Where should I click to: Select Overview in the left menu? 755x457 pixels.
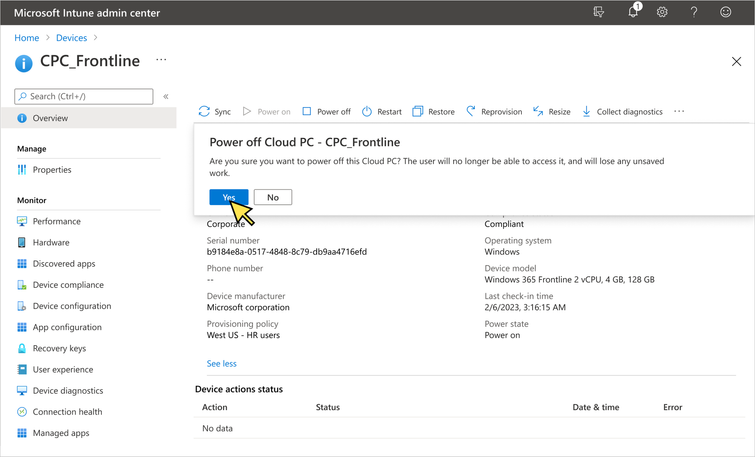[89, 118]
